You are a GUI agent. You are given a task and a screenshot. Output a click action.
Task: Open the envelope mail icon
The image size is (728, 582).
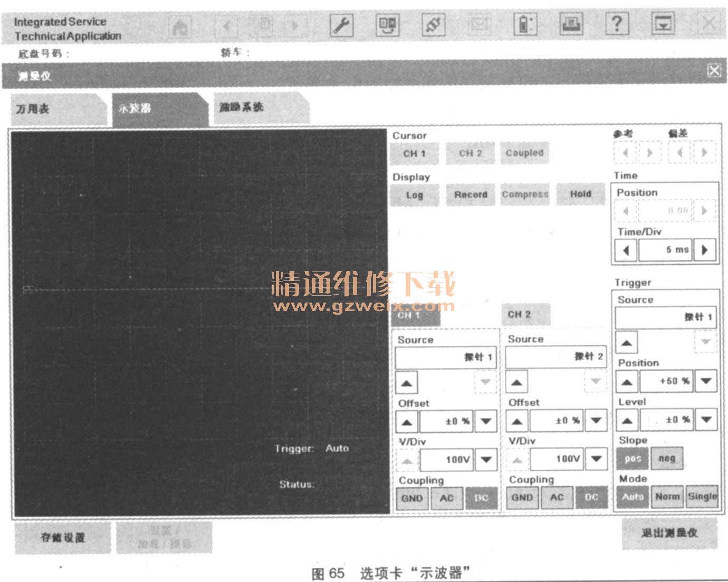point(479,25)
